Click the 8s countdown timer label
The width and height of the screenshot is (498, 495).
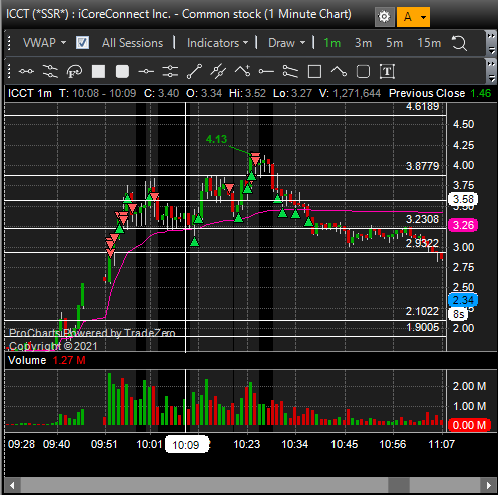point(459,314)
